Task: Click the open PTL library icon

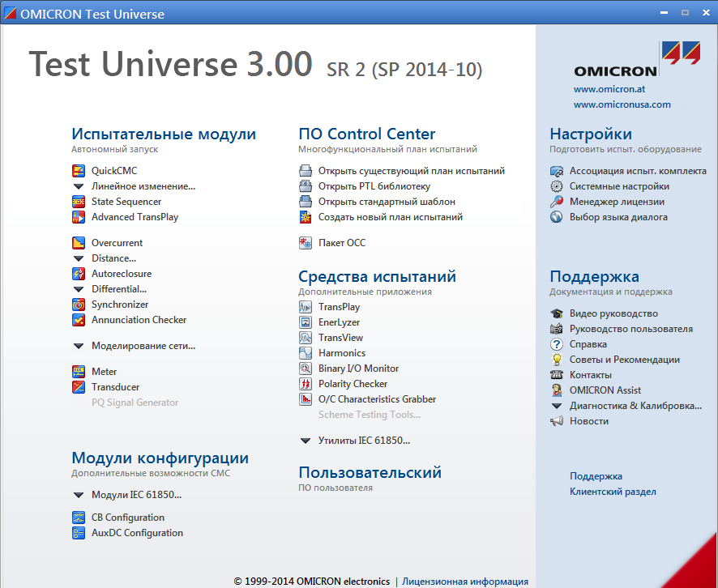Action: point(306,186)
